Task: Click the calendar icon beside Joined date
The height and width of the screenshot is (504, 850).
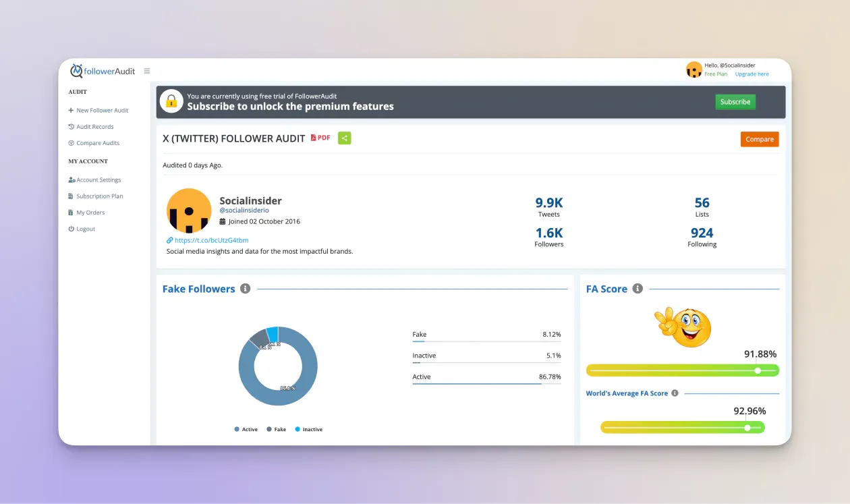Action: tap(223, 221)
